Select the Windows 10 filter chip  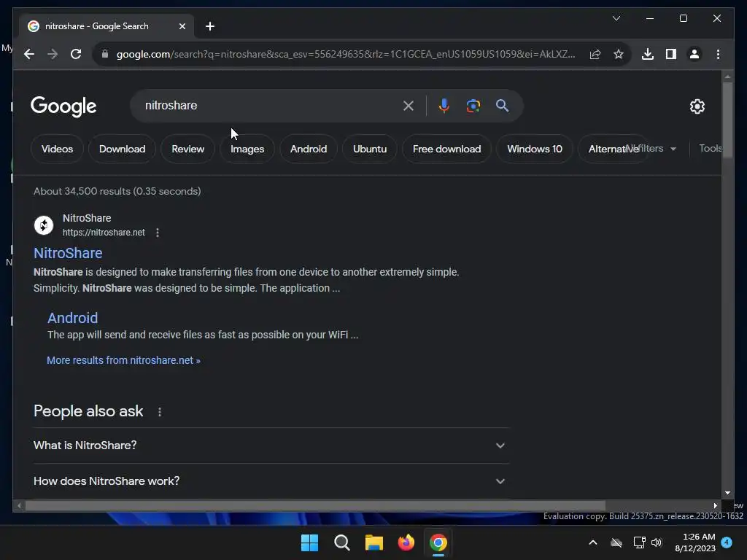[535, 149]
